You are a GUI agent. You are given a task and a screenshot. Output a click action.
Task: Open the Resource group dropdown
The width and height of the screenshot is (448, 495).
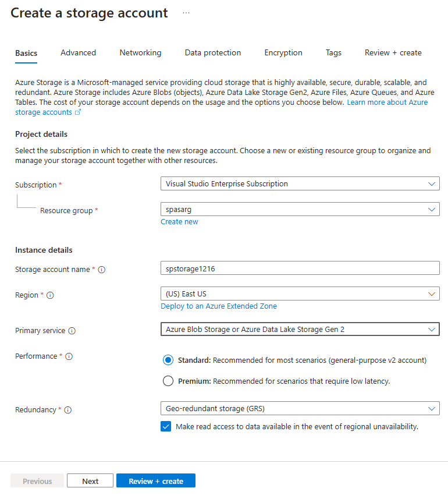(432, 209)
